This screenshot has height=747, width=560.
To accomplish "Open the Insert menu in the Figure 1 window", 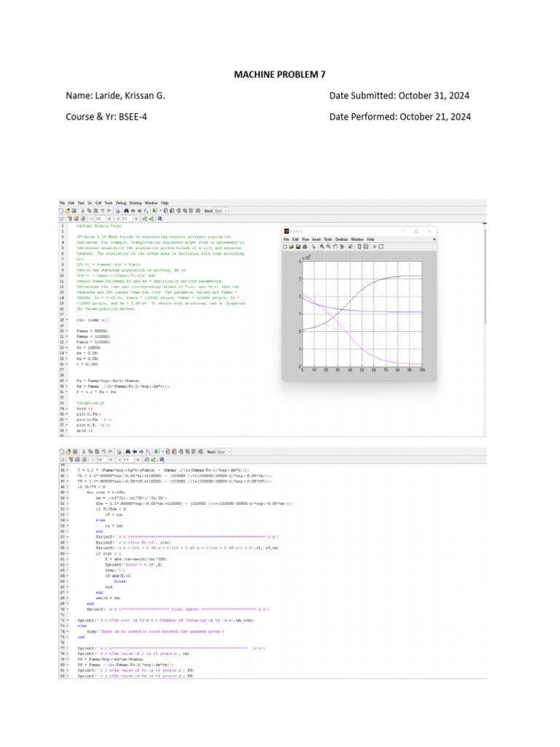I will (316, 239).
